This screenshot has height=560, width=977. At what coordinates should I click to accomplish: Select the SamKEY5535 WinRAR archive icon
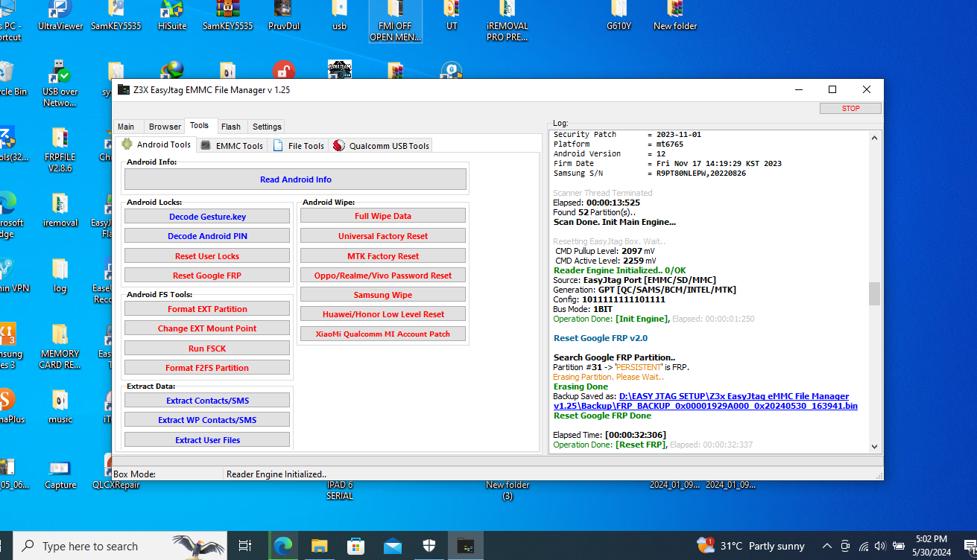pyautogui.click(x=227, y=15)
